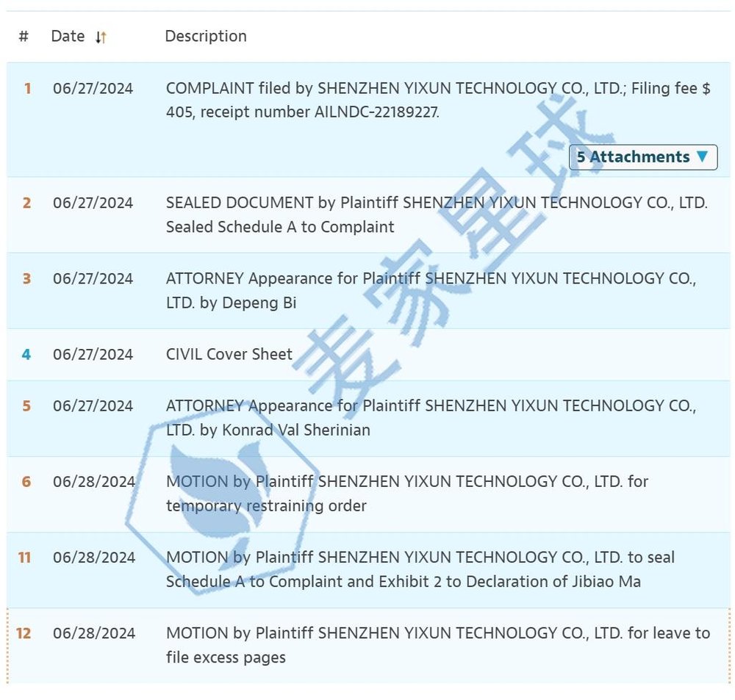The height and width of the screenshot is (700, 735).
Task: Select the COMPLAINT filed description text
Action: coord(438,101)
